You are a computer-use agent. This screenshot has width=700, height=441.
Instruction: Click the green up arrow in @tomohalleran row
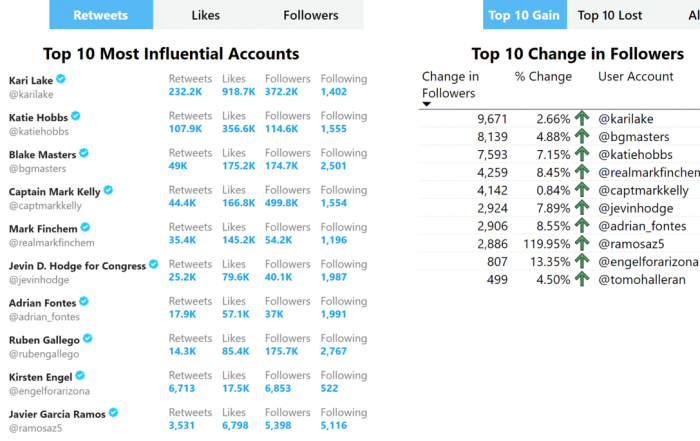tap(582, 279)
